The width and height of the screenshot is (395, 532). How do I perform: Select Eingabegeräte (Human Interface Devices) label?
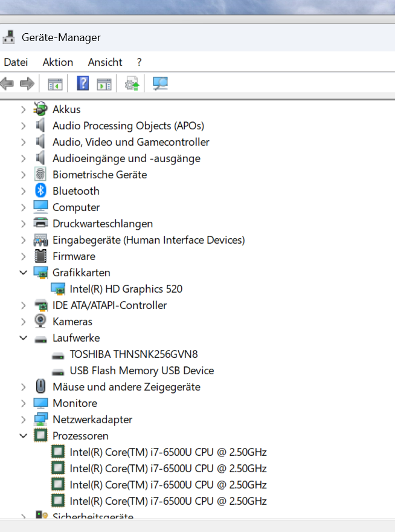pos(149,240)
